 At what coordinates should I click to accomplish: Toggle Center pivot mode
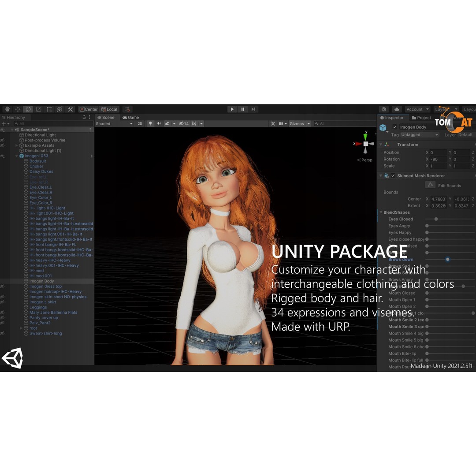coord(89,109)
